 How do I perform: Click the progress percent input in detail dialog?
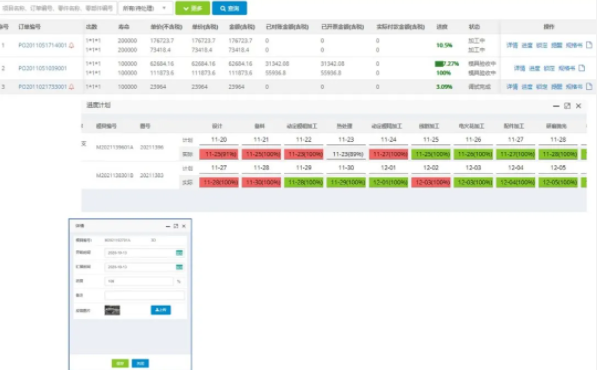click(139, 281)
